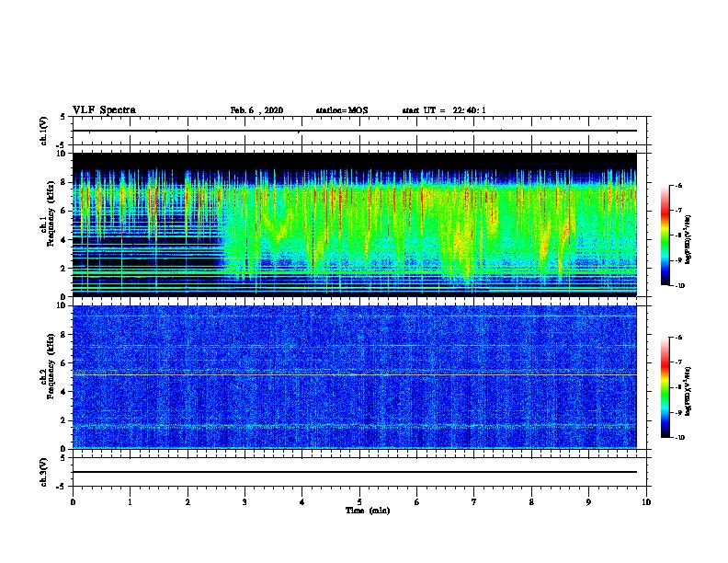The height and width of the screenshot is (563, 728).
Task: Click the "Time (min)" x-axis label
Action: click(368, 511)
